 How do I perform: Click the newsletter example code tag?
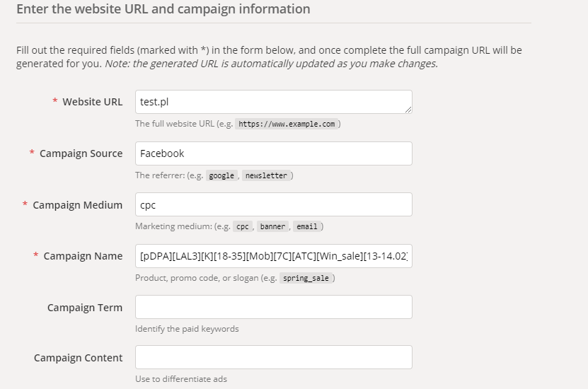click(266, 175)
